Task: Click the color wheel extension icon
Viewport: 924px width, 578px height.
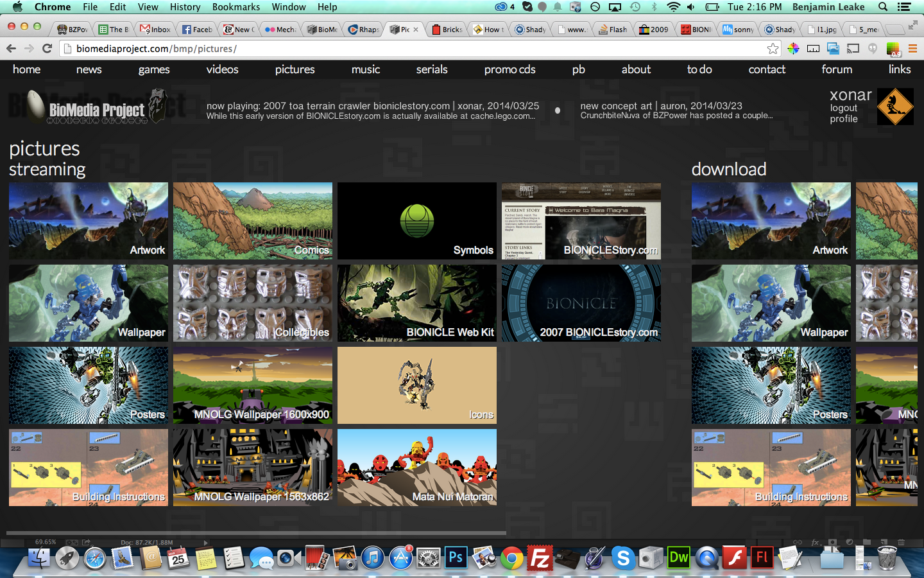Action: 794,48
